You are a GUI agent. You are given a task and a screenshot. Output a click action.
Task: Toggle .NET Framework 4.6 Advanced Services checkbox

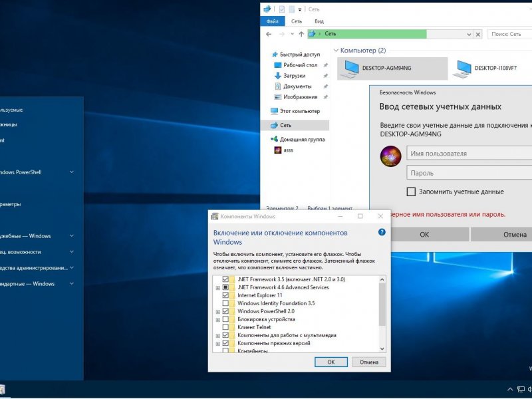click(x=225, y=287)
